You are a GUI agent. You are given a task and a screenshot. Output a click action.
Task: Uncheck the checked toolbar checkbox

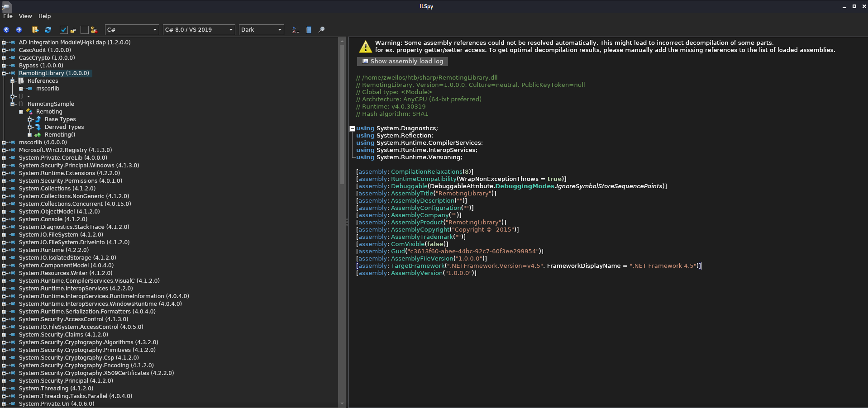click(63, 30)
